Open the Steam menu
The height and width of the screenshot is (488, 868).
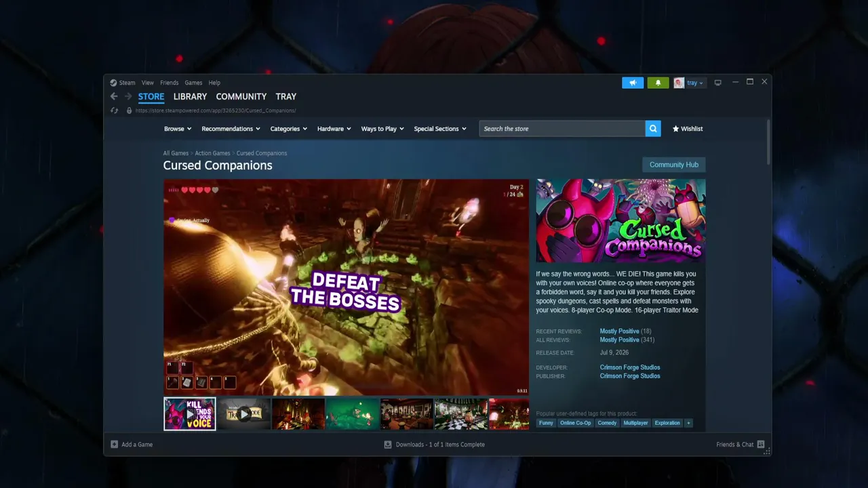click(x=127, y=83)
